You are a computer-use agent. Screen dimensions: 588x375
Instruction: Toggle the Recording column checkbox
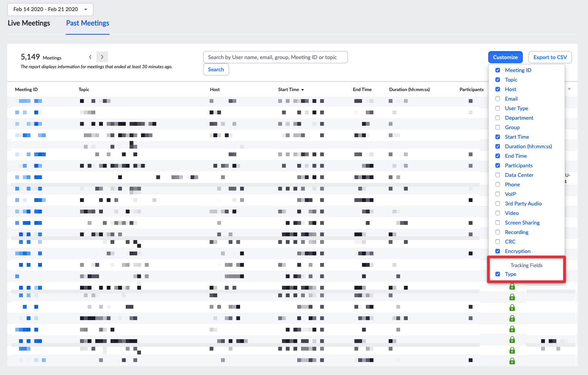point(498,232)
